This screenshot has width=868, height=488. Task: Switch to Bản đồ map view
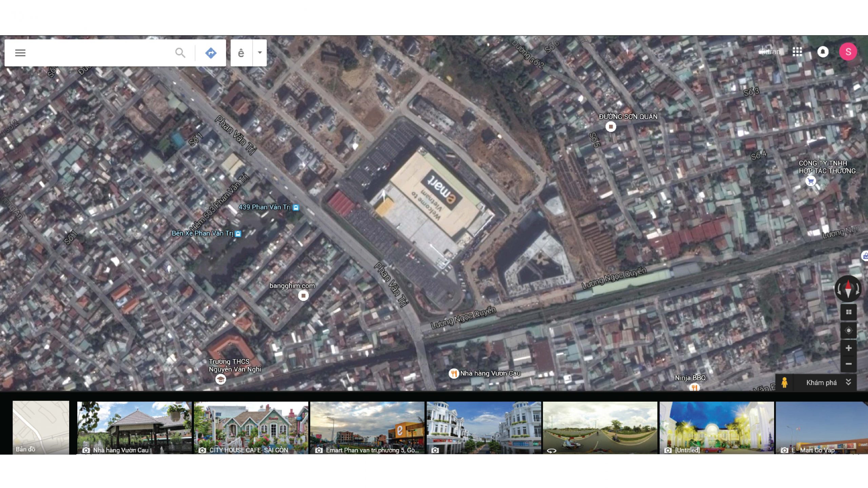click(x=41, y=427)
